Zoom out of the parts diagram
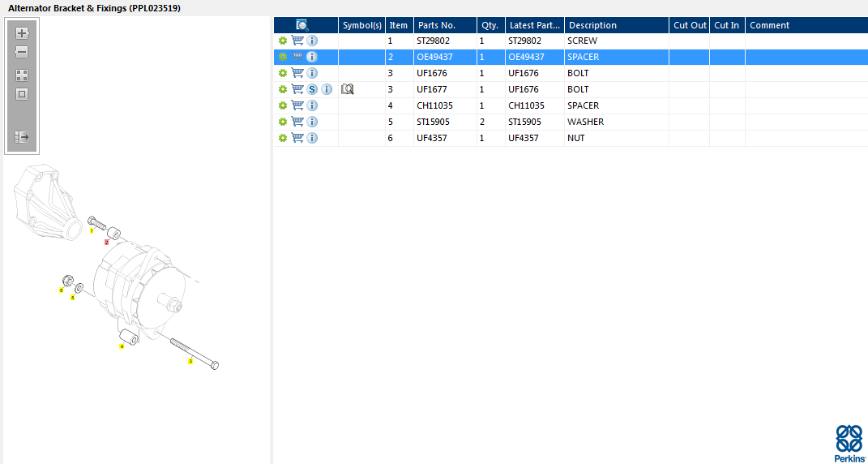 [x=22, y=53]
